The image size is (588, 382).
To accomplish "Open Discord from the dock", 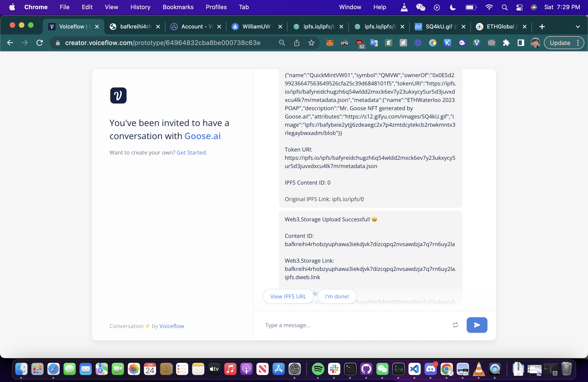I will [x=430, y=369].
